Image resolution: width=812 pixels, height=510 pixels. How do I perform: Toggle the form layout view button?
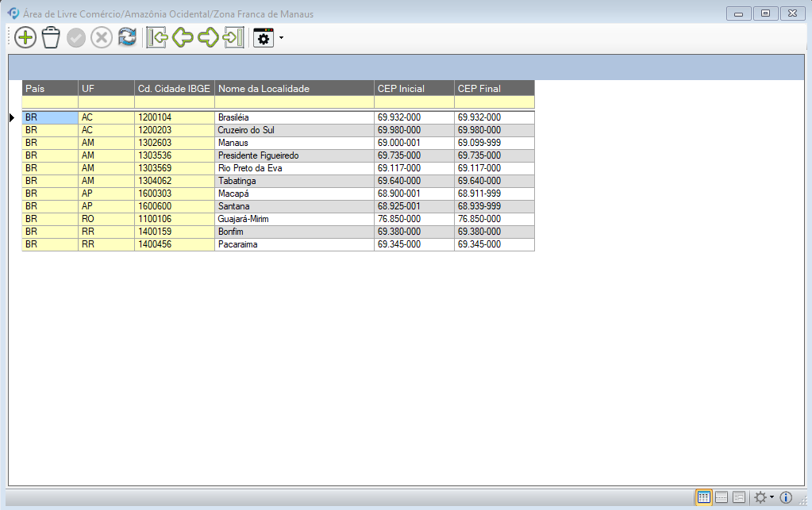(x=738, y=497)
